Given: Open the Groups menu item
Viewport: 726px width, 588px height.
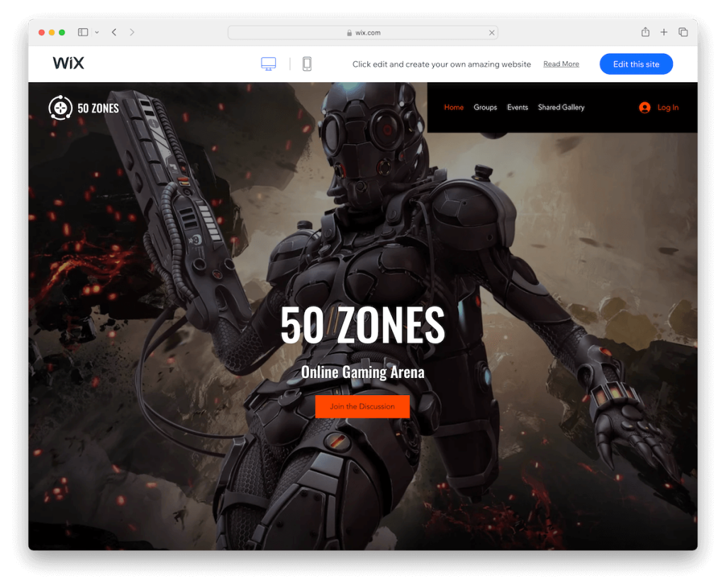Looking at the screenshot, I should pyautogui.click(x=485, y=107).
